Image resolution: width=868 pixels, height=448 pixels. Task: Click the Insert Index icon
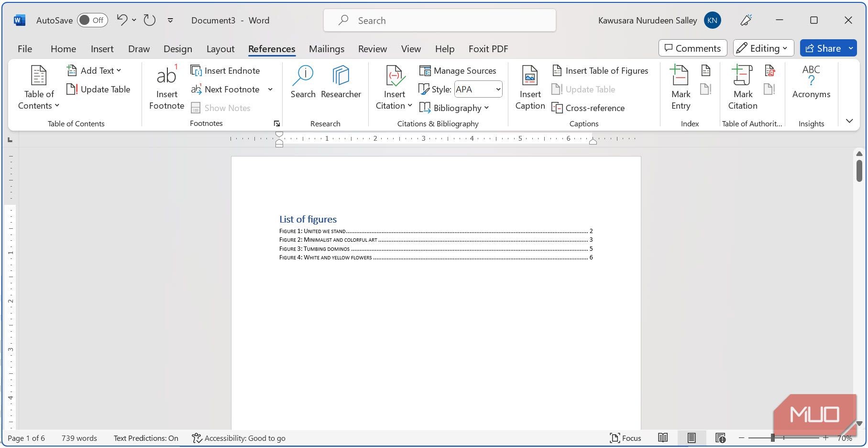tap(706, 70)
